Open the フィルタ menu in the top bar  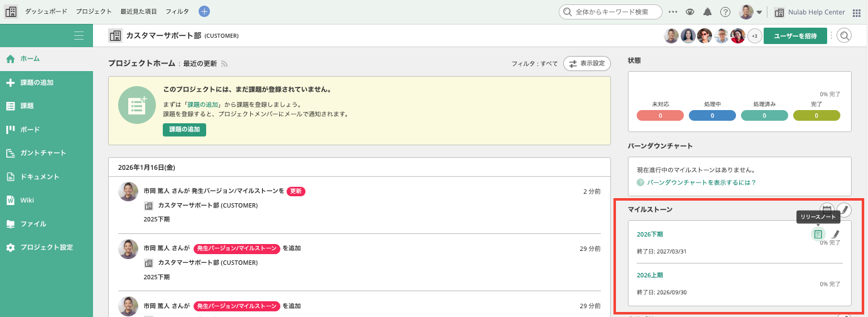pyautogui.click(x=177, y=11)
